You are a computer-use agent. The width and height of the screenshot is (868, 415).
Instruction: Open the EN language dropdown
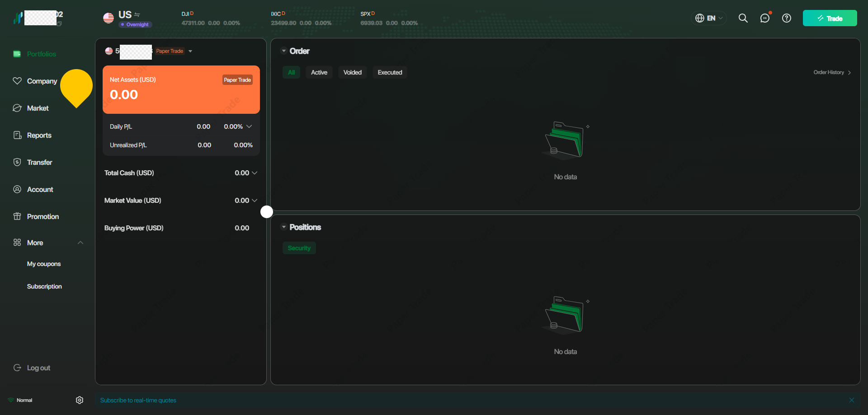tap(709, 18)
